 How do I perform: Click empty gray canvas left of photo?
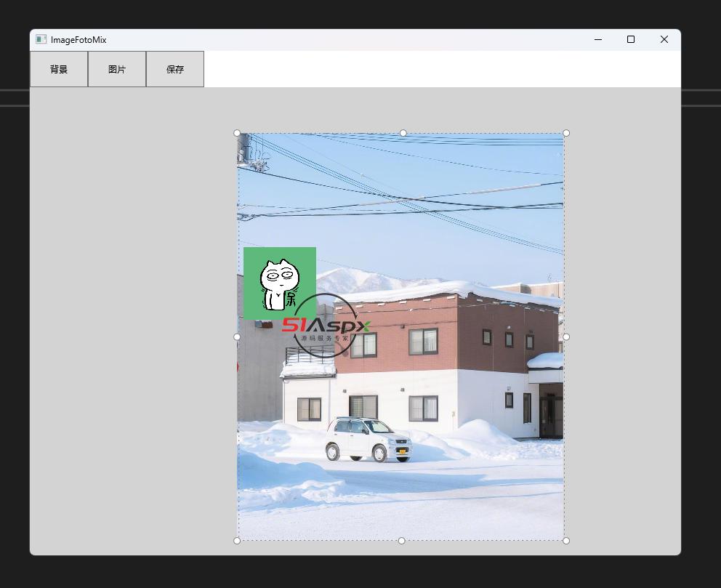tap(131, 327)
